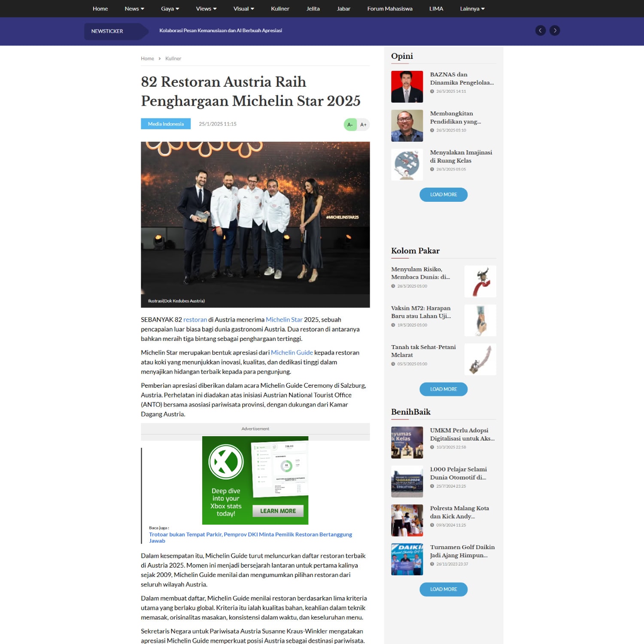Click Turnamen Golf Daikin thumbnail
The width and height of the screenshot is (644, 644).
(x=407, y=559)
